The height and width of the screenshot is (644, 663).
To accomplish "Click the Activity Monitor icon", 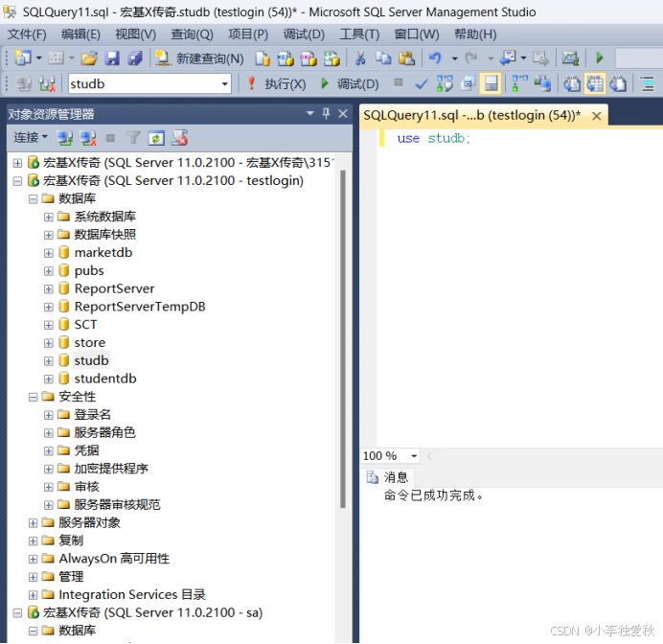I will pos(570,57).
